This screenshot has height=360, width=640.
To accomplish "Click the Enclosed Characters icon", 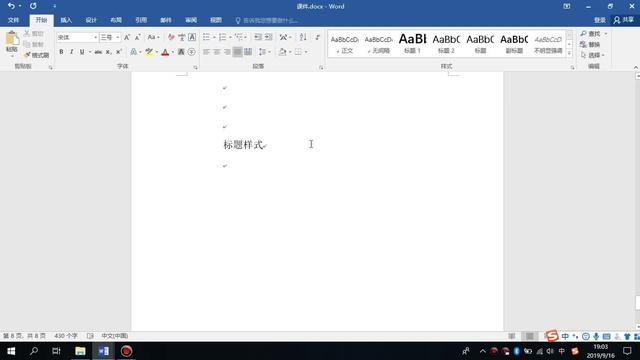I will tap(191, 52).
